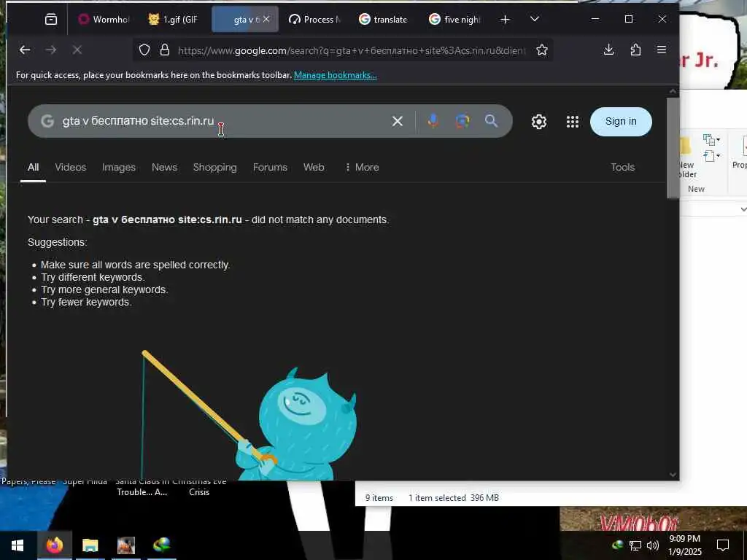Switch to the five nights tab

coord(454,19)
